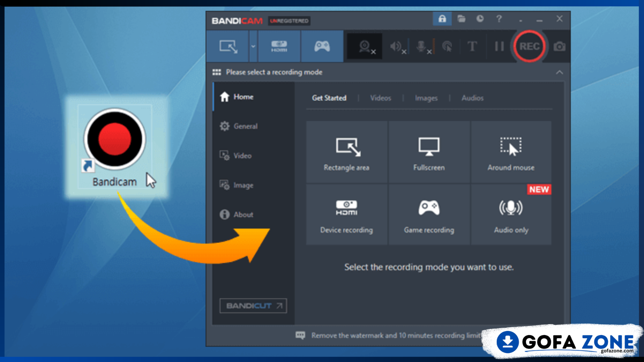Switch to the Videos tab
The width and height of the screenshot is (644, 362).
[x=381, y=98]
